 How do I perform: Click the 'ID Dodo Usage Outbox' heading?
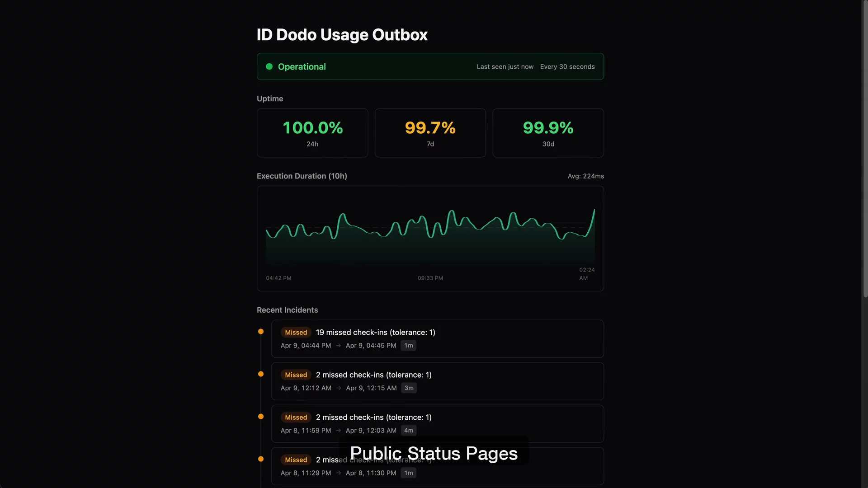[x=342, y=35]
